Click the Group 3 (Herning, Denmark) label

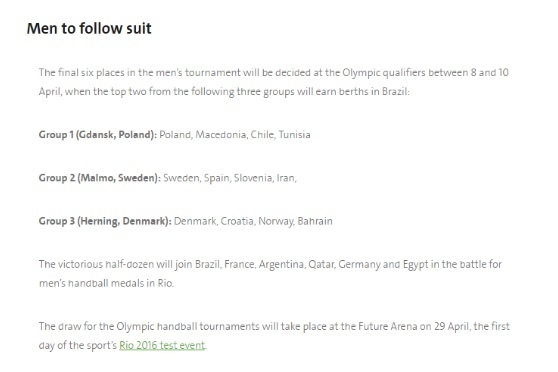(105, 221)
